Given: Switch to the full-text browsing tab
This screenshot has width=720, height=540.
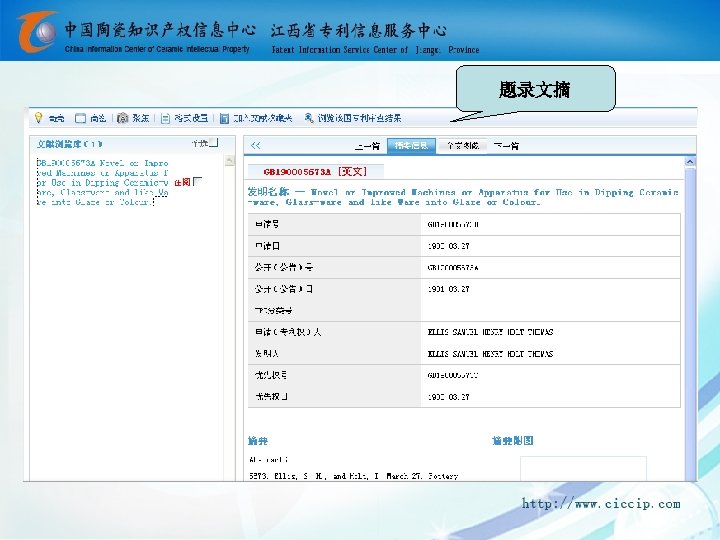Looking at the screenshot, I should click(x=462, y=146).
